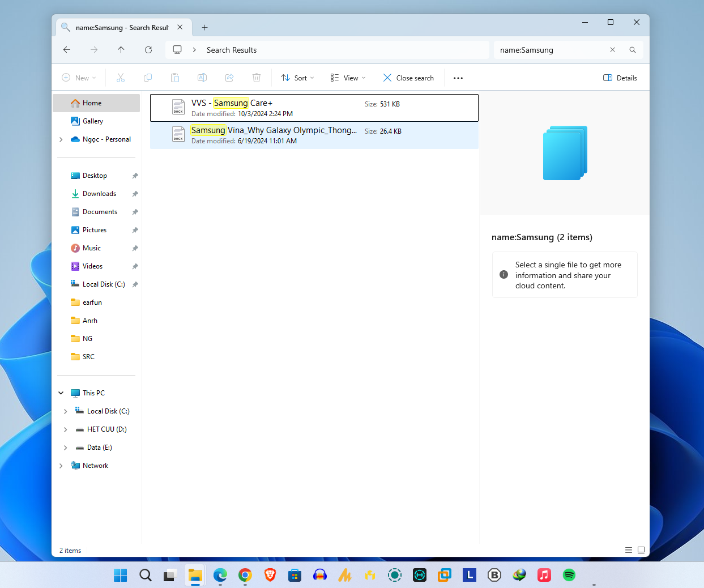Unpin Local Disk (C:) from Quick access

(x=135, y=284)
